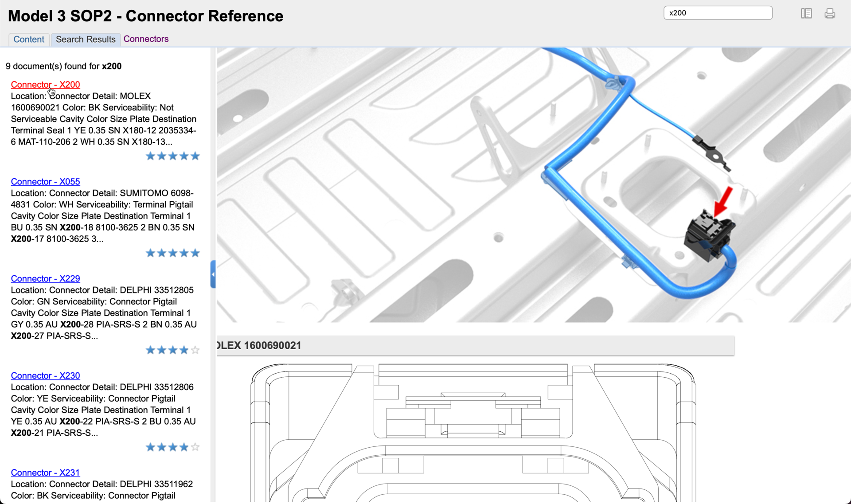Click the x200 search input field
Viewport: 851px width, 504px height.
point(718,13)
